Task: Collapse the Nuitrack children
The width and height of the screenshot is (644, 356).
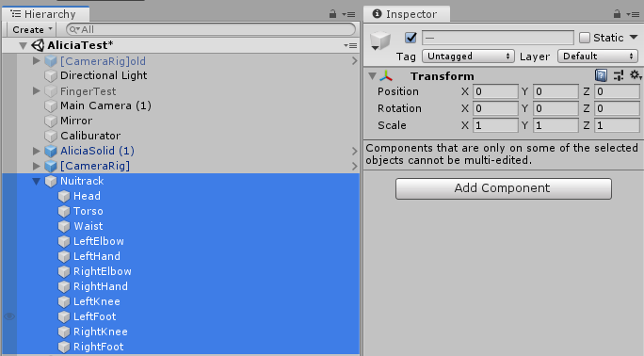Action: (x=36, y=181)
